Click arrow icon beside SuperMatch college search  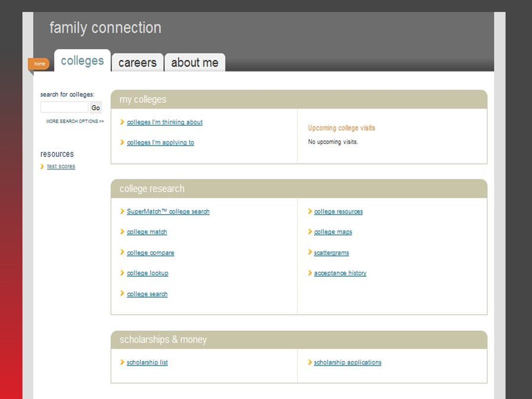[122, 211]
